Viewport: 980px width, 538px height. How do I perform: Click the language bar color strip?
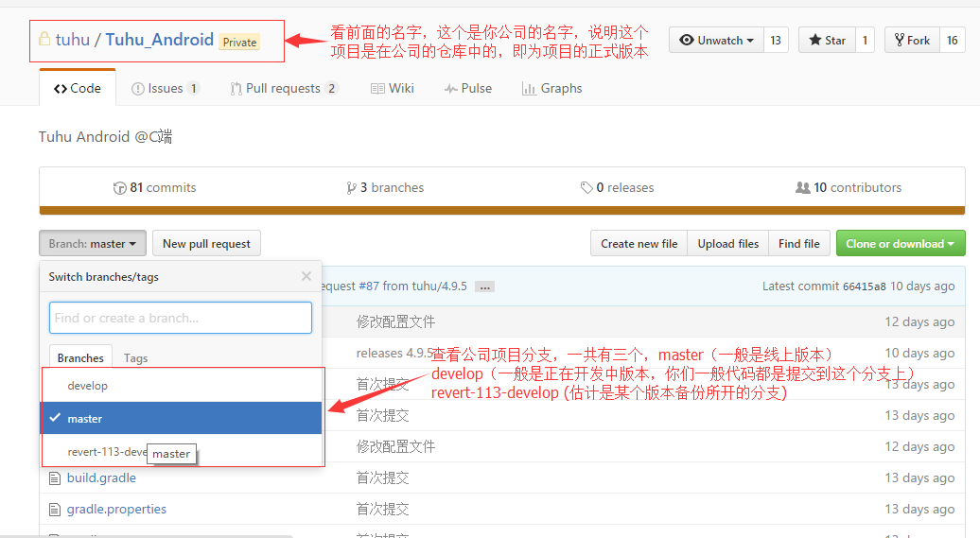pos(502,211)
